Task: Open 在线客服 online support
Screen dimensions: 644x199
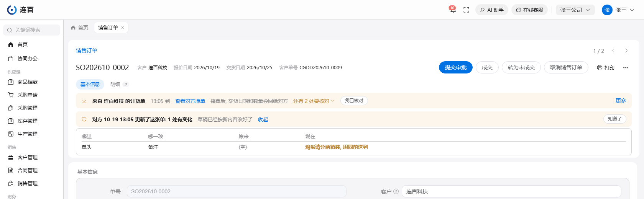Action: (x=529, y=10)
